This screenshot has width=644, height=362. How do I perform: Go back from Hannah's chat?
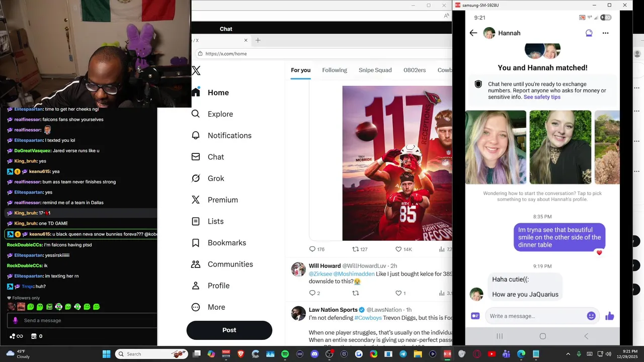[473, 33]
